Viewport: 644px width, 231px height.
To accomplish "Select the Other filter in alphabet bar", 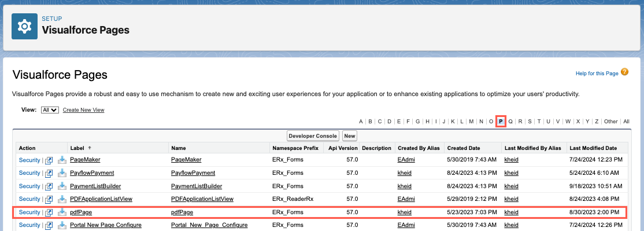I will point(610,121).
